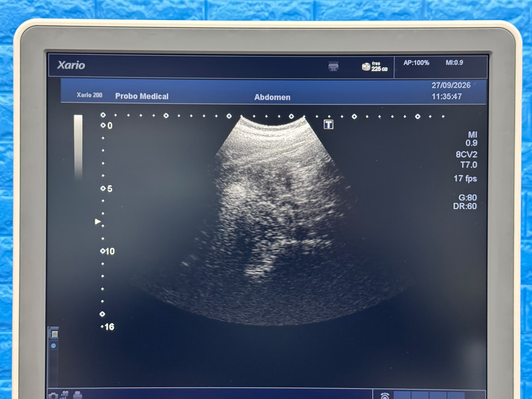Click the 'Probo Medical' hospital name
This screenshot has width=532, height=399.
coord(142,96)
